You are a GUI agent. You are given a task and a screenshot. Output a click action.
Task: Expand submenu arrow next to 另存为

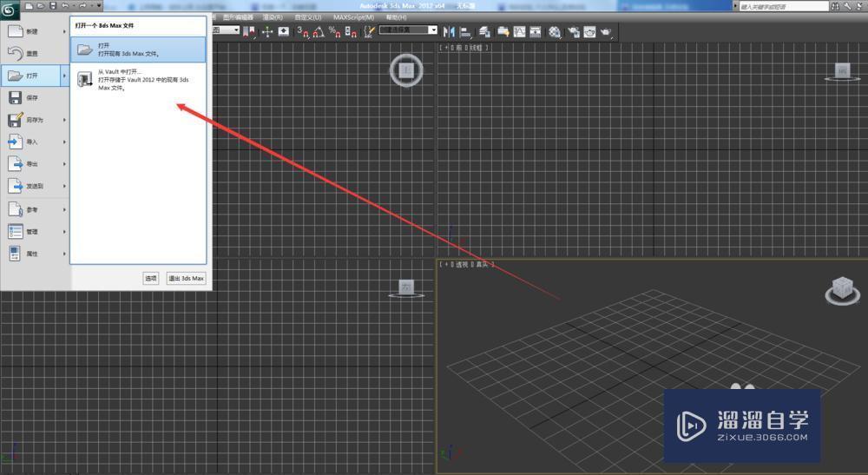[64, 120]
